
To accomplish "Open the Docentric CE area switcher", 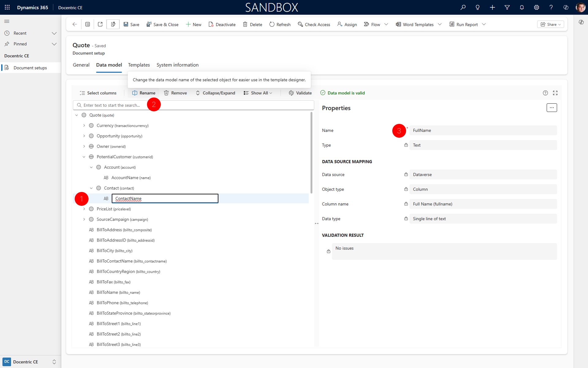I will tap(30, 362).
